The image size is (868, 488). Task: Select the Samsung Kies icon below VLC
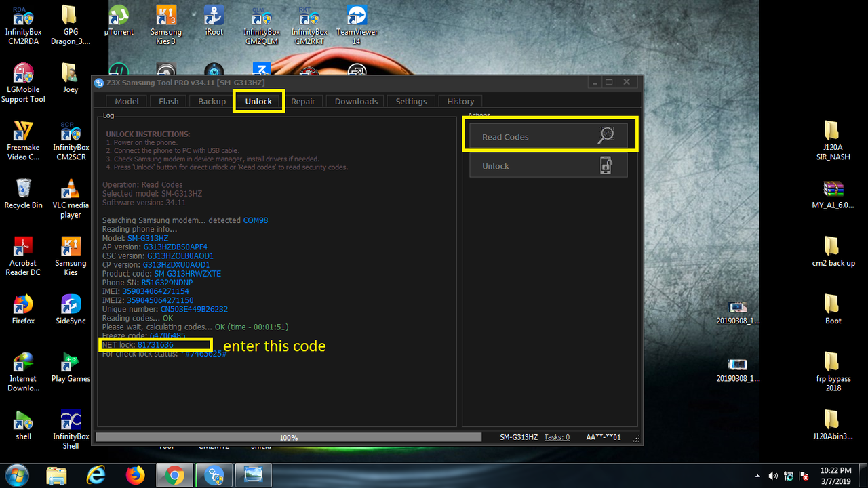(71, 257)
